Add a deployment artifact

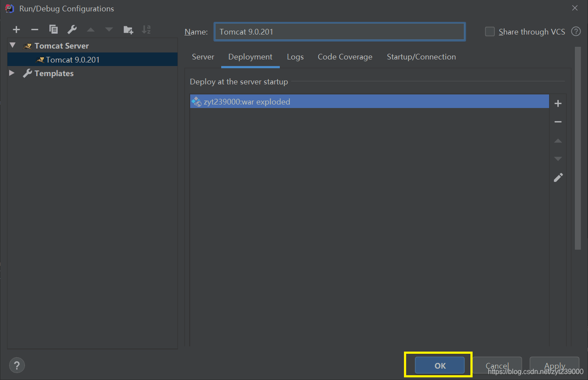click(558, 104)
